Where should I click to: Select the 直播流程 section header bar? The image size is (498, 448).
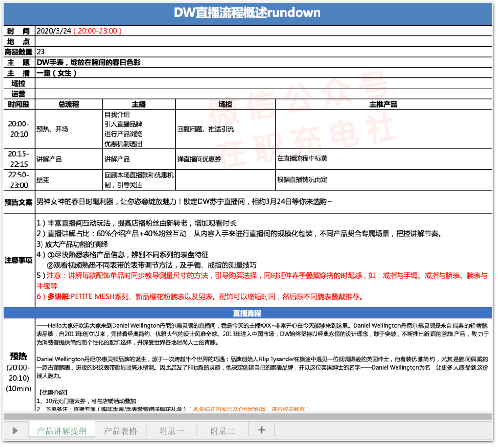(248, 313)
